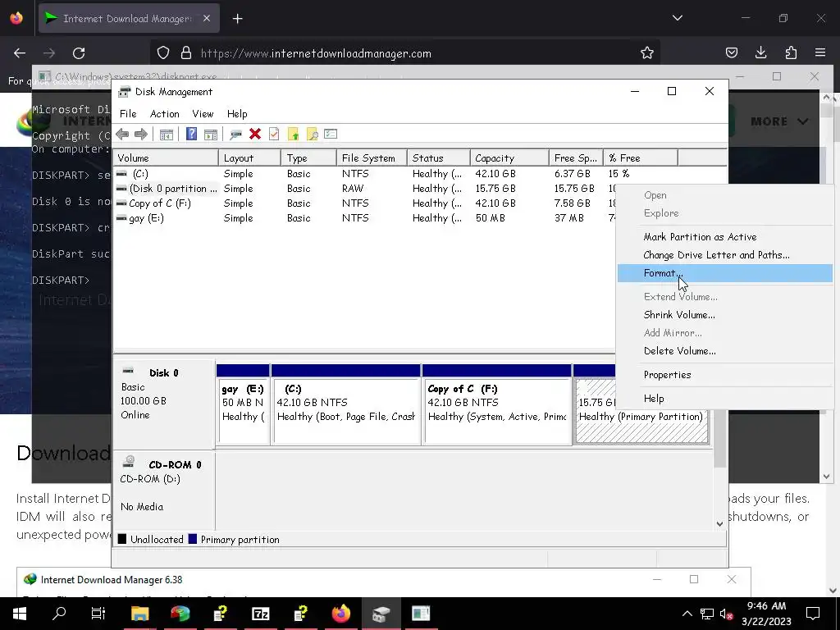Image resolution: width=840 pixels, height=630 pixels.
Task: Click the padlock site info icon
Action: tap(186, 53)
